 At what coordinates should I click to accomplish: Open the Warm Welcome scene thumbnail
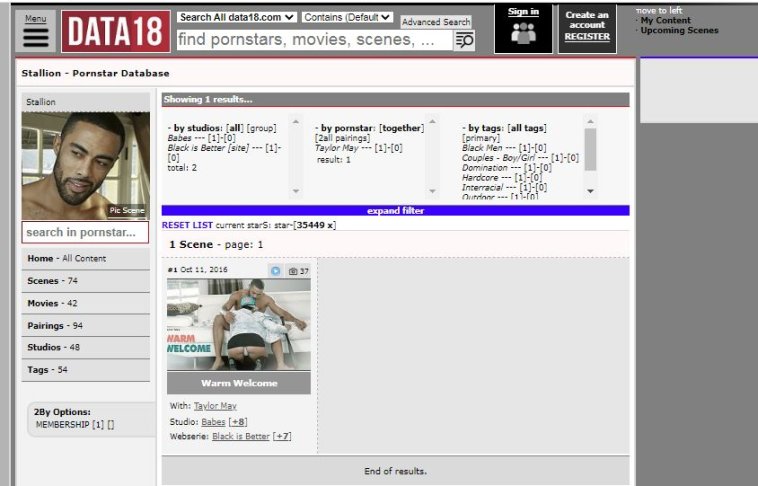239,324
